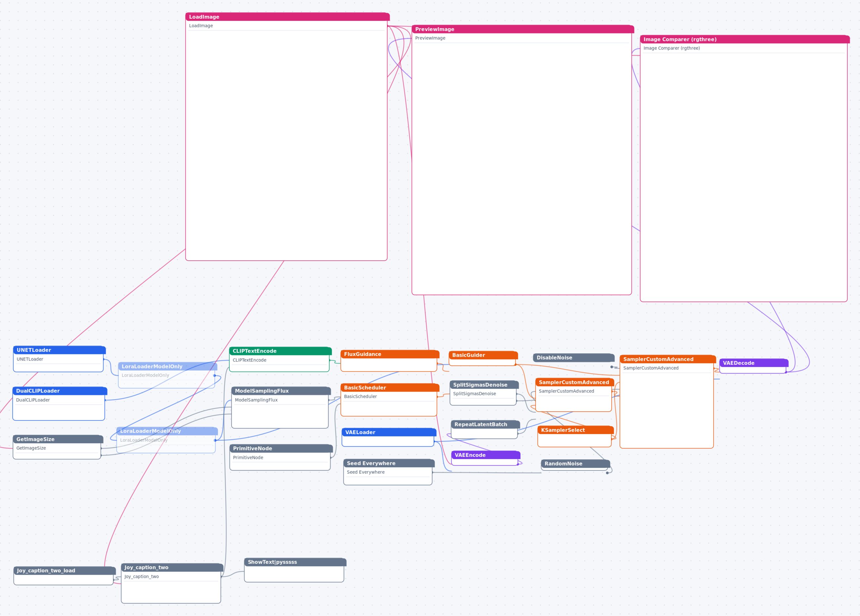The image size is (860, 616).
Task: Select the RandomNoise node header
Action: pos(576,463)
